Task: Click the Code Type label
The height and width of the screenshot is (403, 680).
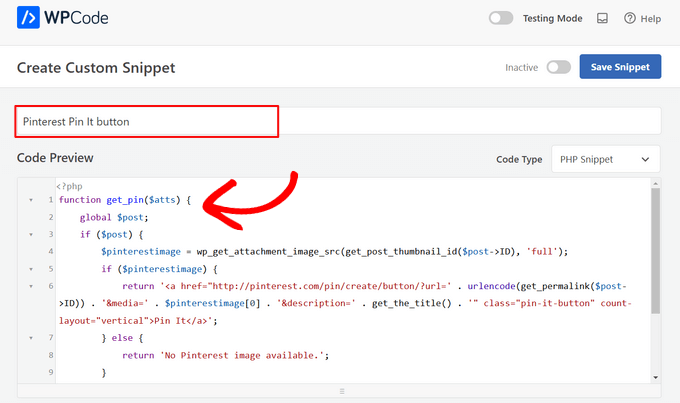Action: [x=519, y=160]
